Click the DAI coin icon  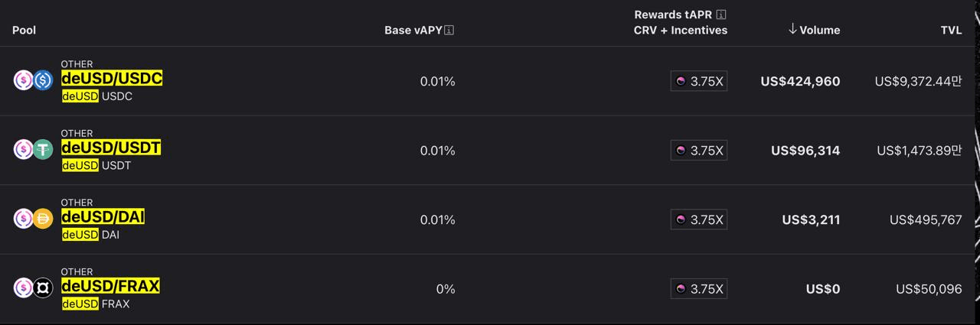click(43, 219)
